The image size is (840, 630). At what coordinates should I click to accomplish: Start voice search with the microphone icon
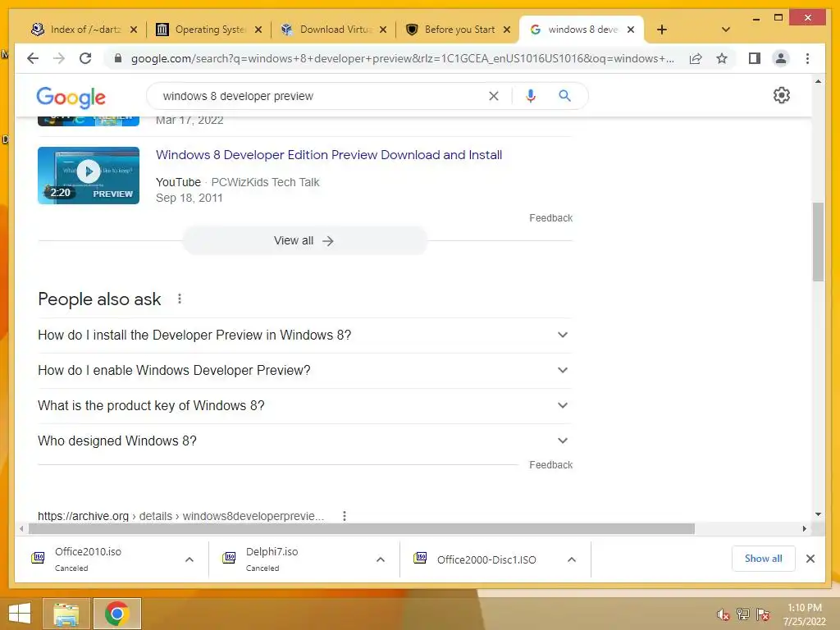[531, 96]
